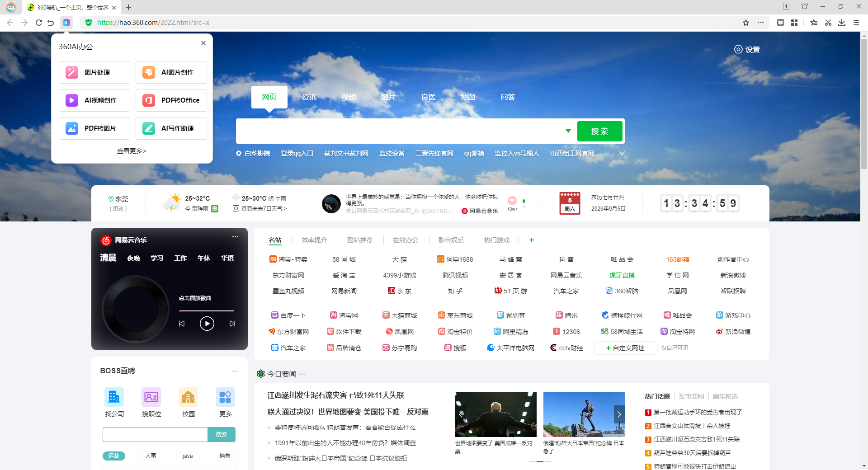Open the 网易云音乐 widget more options menu
The image size is (868, 470).
tap(235, 236)
